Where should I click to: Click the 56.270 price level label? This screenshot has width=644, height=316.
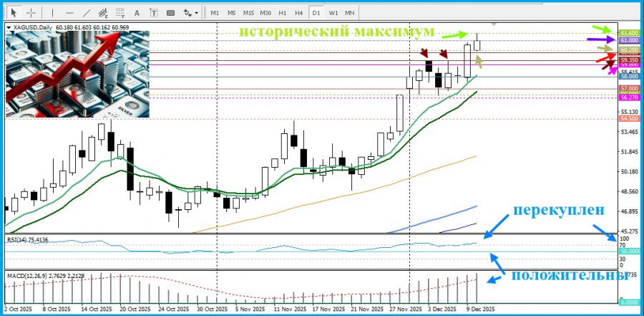click(629, 98)
